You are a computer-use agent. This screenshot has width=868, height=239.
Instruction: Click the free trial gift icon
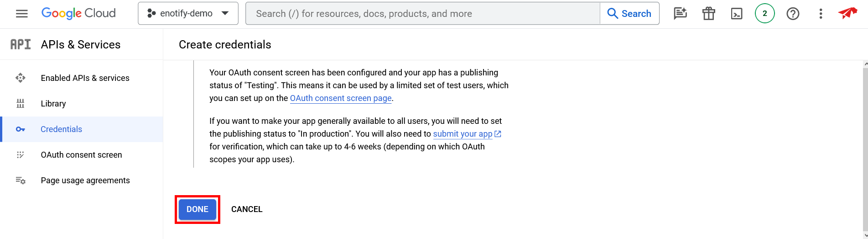tap(708, 14)
